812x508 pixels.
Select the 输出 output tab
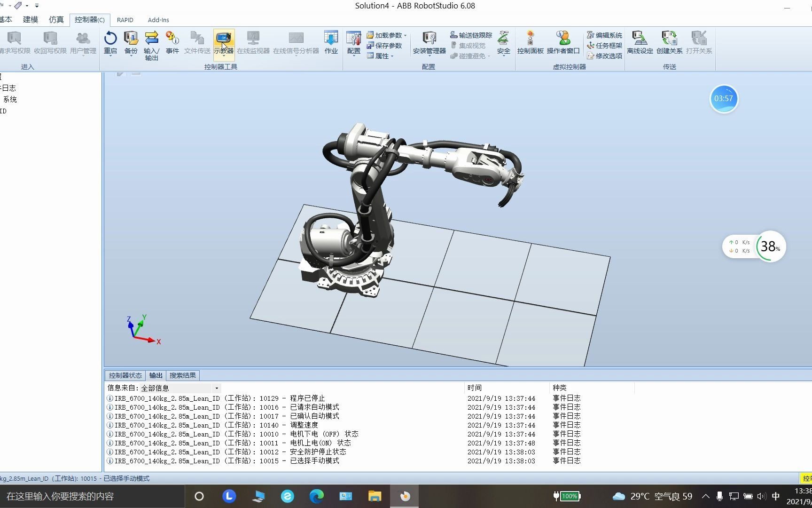[x=156, y=375]
